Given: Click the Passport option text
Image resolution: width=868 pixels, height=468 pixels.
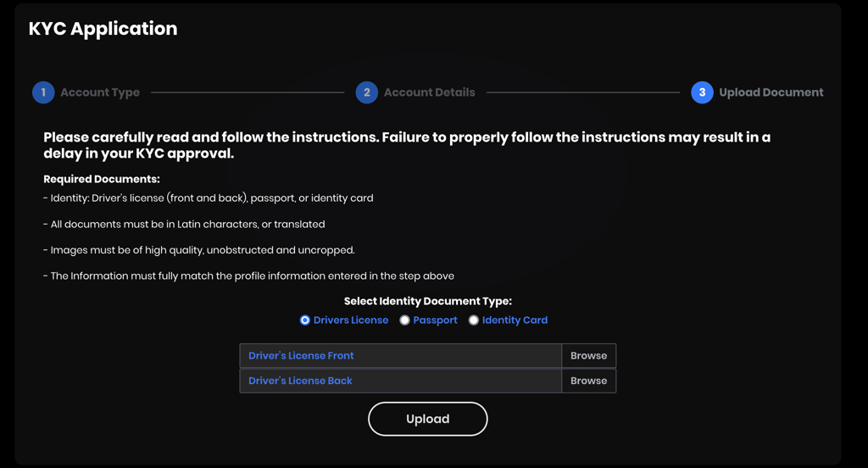Looking at the screenshot, I should pos(435,320).
